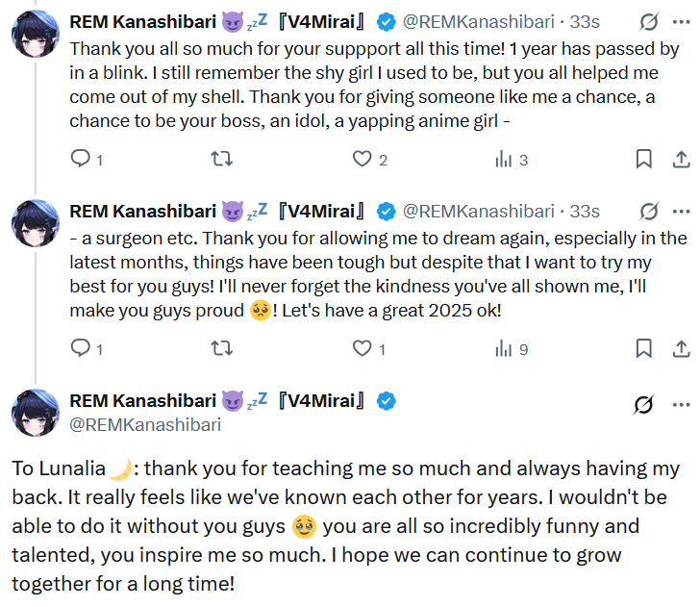View analytics showing 9 views
Screen dimensions: 700x607
[x=503, y=349]
